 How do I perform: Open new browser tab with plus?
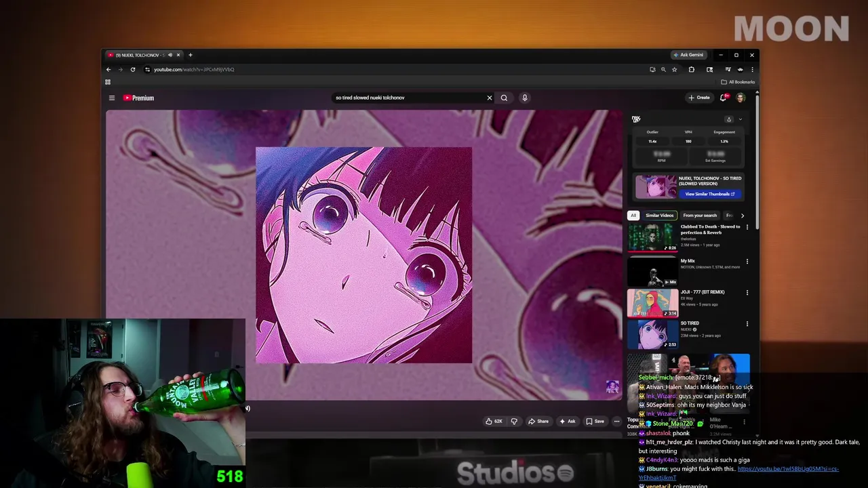pos(191,55)
